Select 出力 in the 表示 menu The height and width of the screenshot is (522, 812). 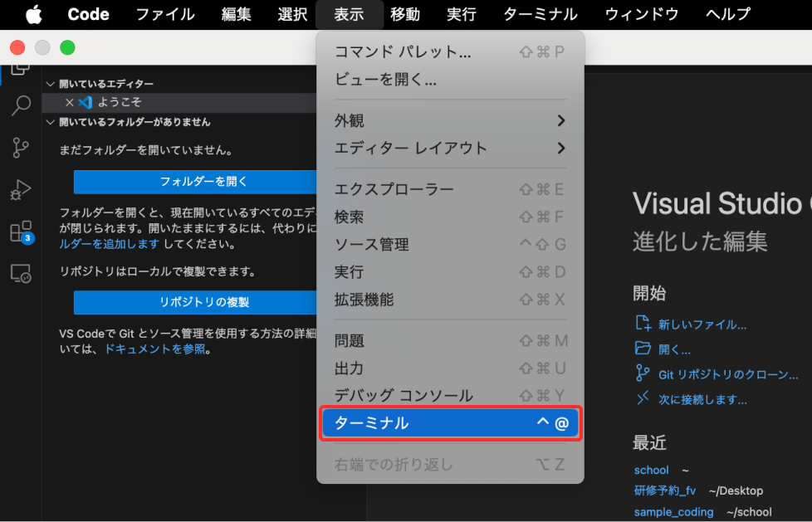450,368
